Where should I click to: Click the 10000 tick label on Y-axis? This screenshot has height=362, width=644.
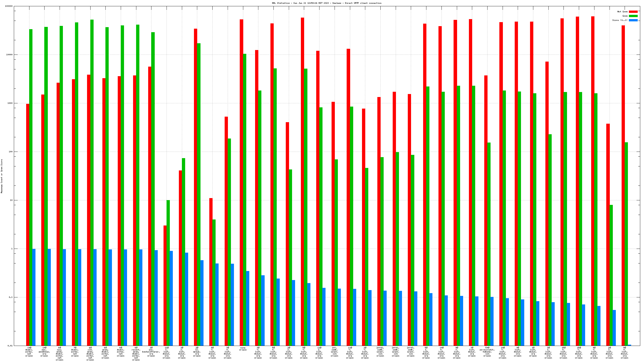coord(9,55)
